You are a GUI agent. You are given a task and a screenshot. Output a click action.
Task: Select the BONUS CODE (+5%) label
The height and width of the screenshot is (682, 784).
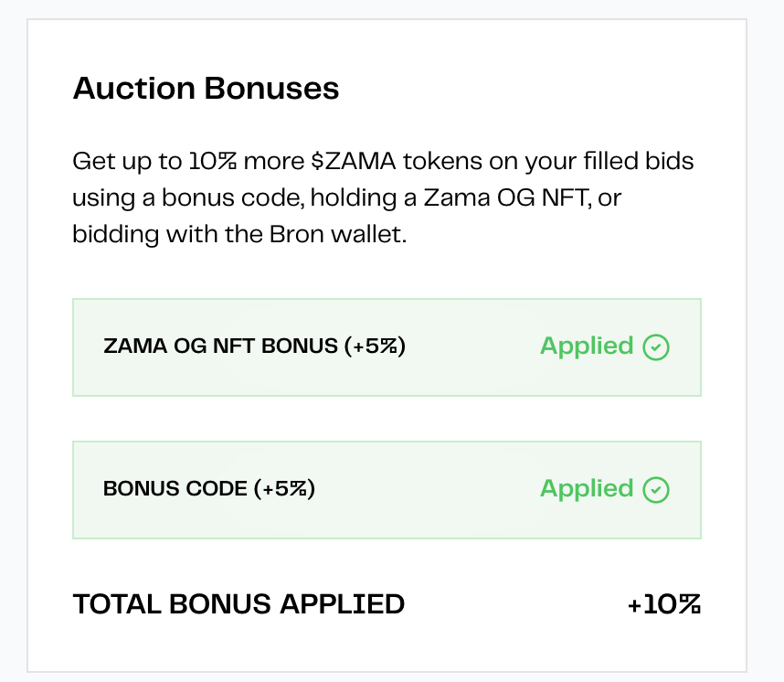coord(209,489)
